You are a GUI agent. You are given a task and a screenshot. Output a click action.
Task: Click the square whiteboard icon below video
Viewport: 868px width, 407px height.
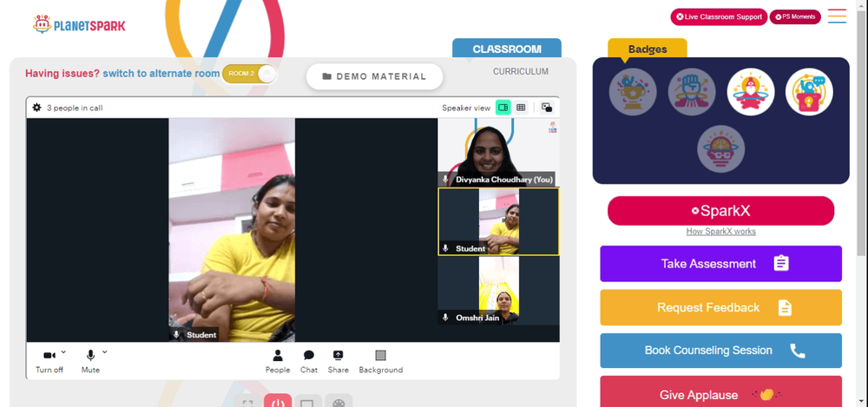308,401
